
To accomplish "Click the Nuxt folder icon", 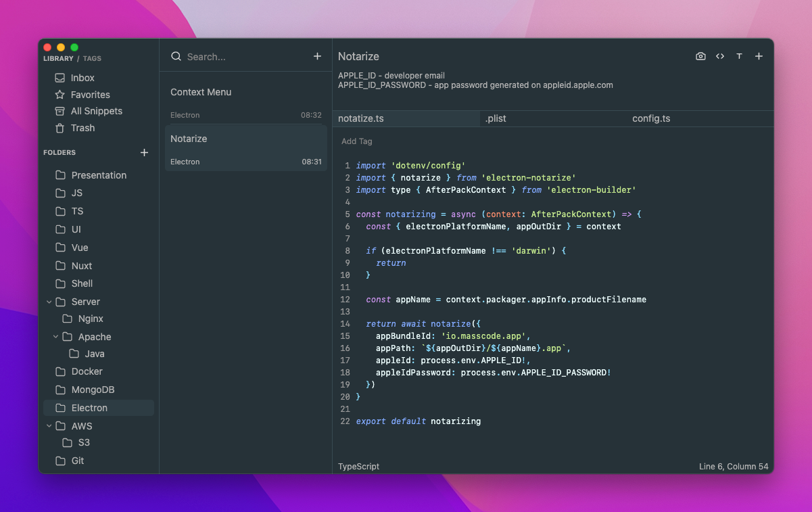I will click(61, 266).
